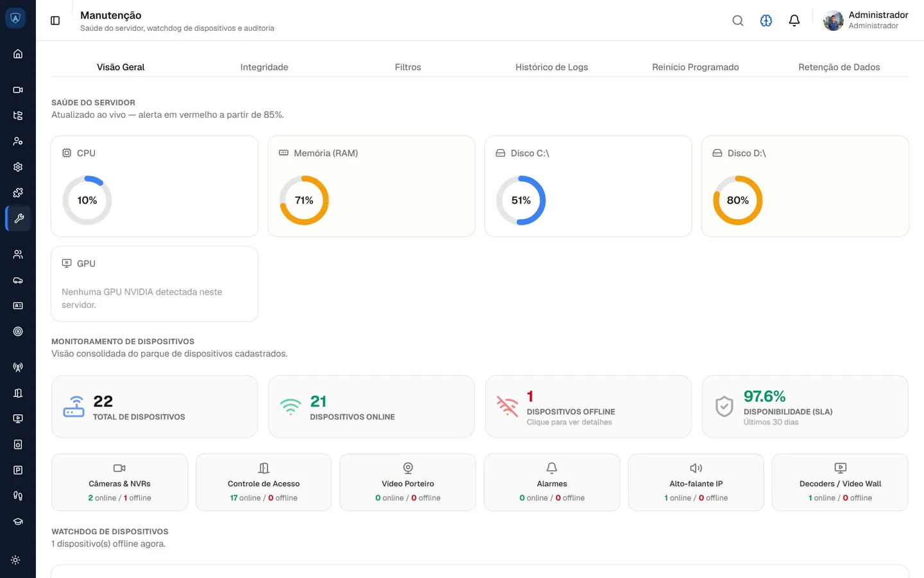Open the people group sidebar icon
This screenshot has height=578, width=924.
18,254
